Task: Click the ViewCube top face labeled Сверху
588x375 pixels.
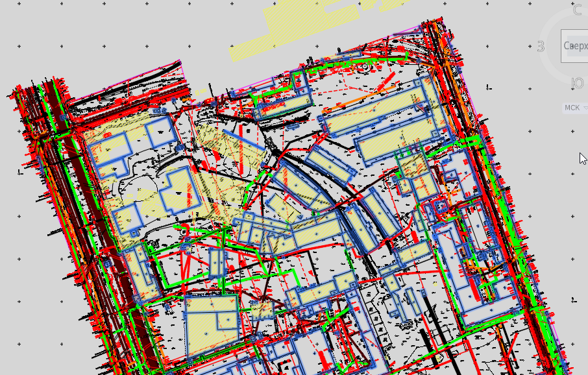Action: [x=575, y=46]
